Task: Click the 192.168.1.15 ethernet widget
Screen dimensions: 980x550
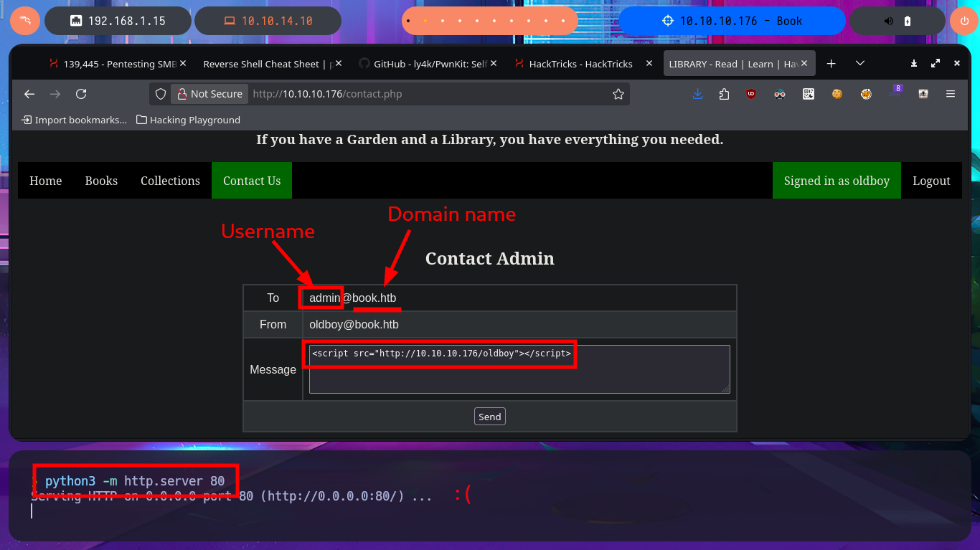Action: 118,21
